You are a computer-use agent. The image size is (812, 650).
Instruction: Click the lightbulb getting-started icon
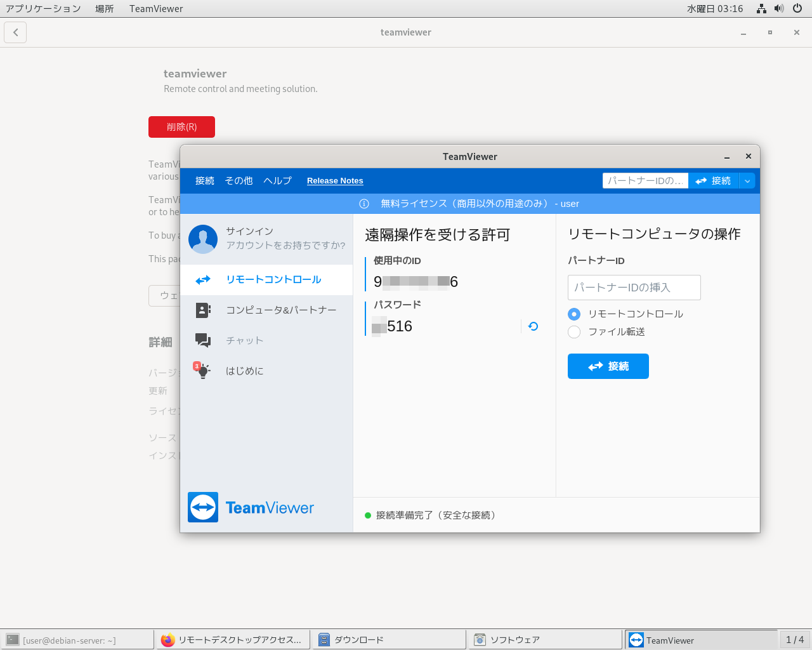pyautogui.click(x=202, y=371)
